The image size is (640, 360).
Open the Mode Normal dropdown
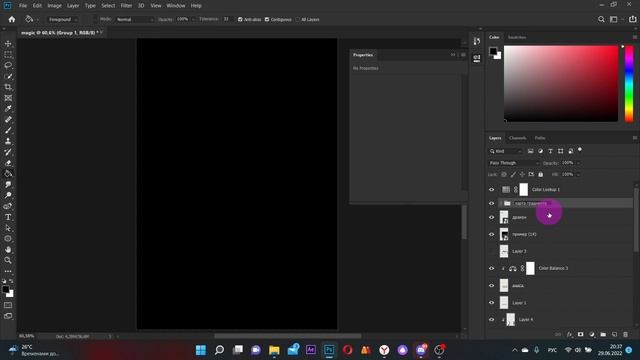(x=135, y=19)
